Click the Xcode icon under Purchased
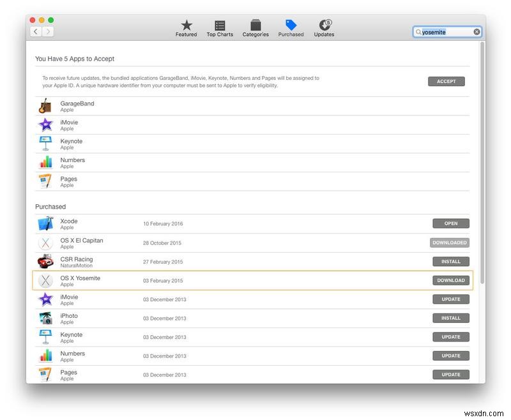 click(x=45, y=223)
